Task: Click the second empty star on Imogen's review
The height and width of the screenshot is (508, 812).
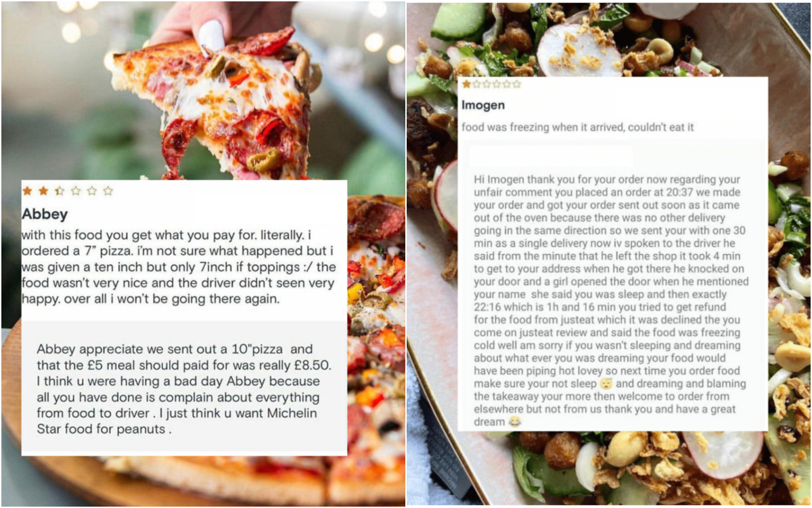Action: 487,84
